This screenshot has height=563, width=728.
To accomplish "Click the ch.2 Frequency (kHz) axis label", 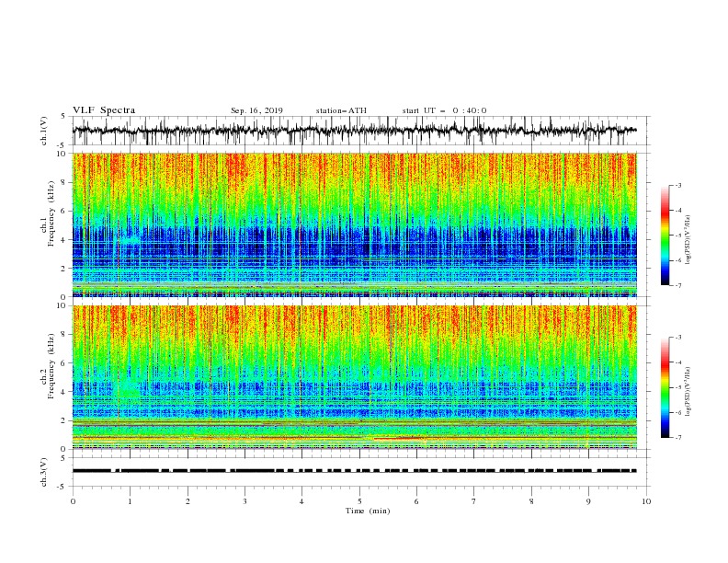I will [48, 366].
